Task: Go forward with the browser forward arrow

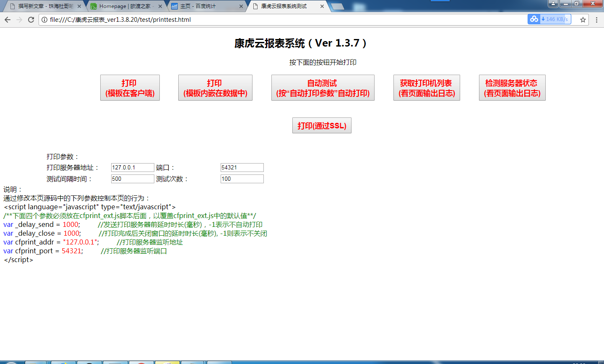Action: click(19, 20)
